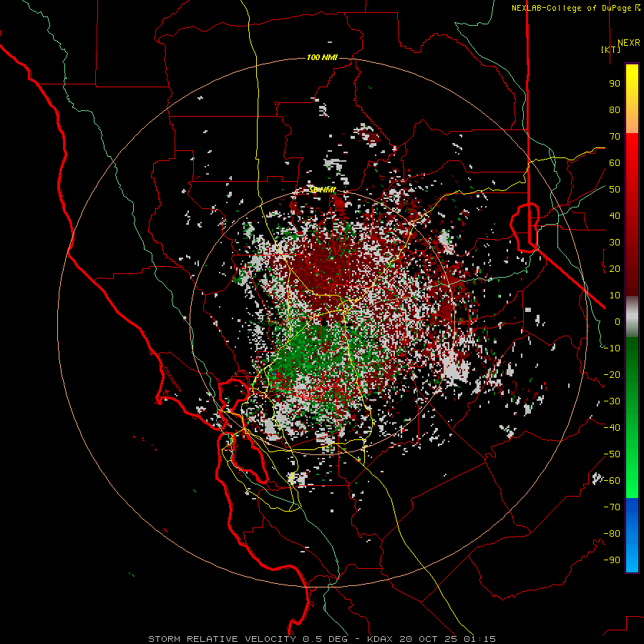Select the 50 NMI range ring label
644x644 pixels.
[323, 190]
